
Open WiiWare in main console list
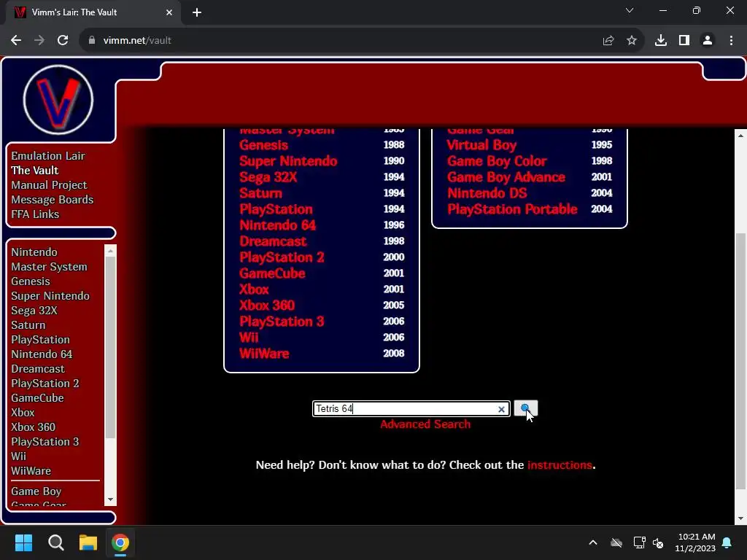click(x=264, y=354)
